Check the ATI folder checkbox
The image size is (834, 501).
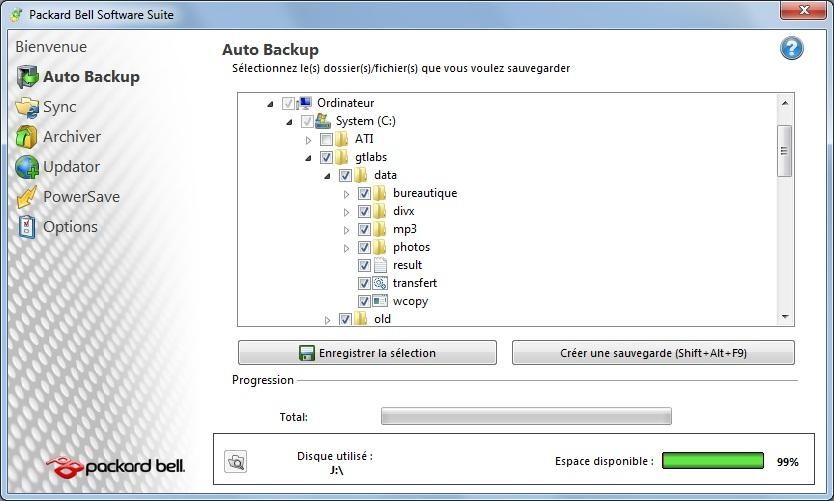(326, 139)
